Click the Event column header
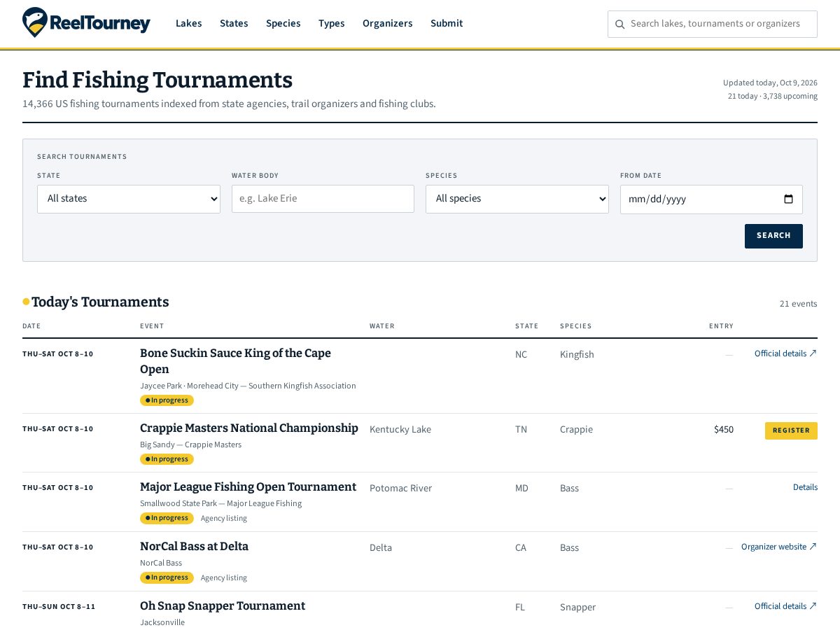 point(152,326)
